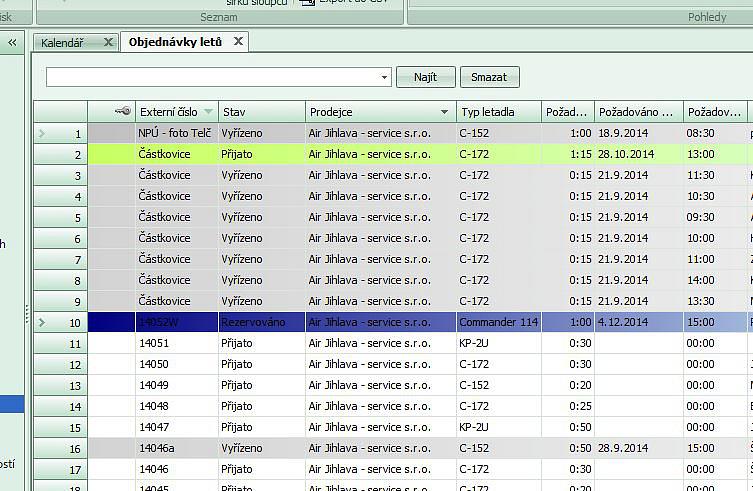Click the Stav column header
Image resolution: width=753 pixels, height=491 pixels.
pyautogui.click(x=260, y=112)
